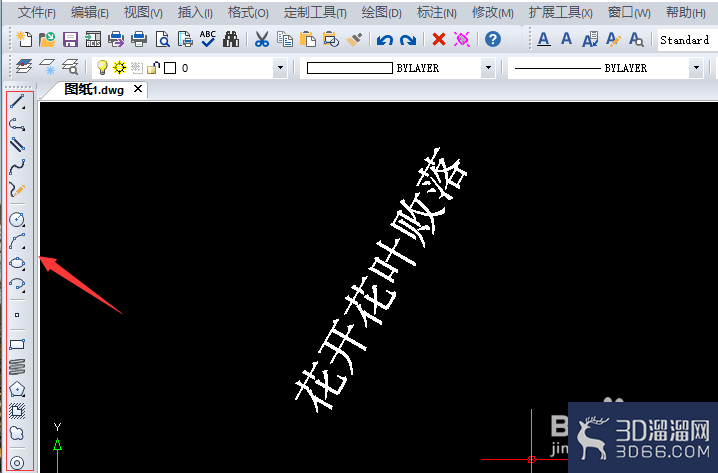Switch to the 图纸1.dwg tab
Image resolution: width=718 pixels, height=473 pixels.
[94, 90]
